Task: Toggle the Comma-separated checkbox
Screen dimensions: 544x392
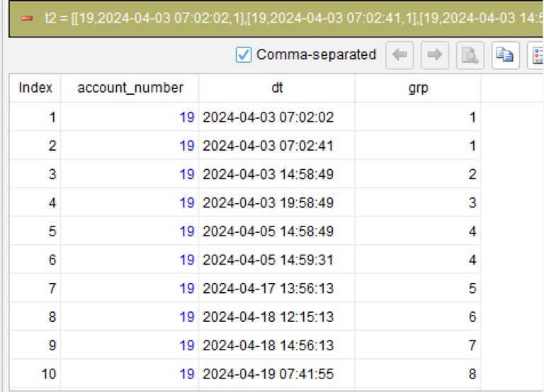Action: coord(243,54)
